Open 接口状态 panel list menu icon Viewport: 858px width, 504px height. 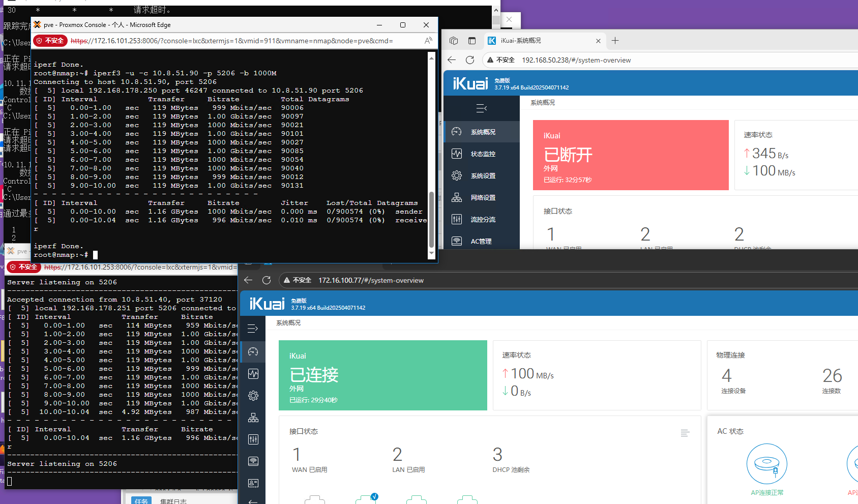point(685,433)
